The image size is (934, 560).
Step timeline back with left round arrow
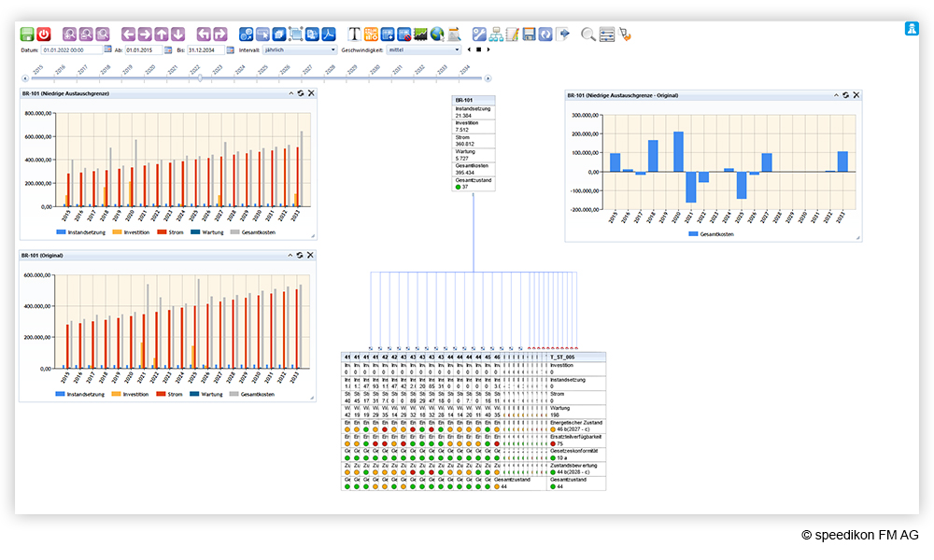[x=25, y=78]
